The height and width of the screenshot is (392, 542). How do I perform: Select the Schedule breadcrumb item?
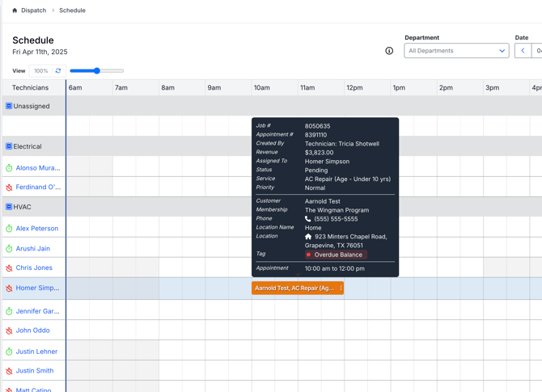click(x=72, y=11)
